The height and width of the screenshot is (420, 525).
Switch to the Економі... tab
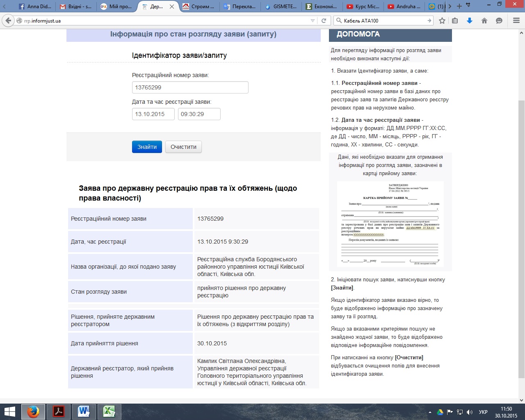pyautogui.click(x=322, y=7)
